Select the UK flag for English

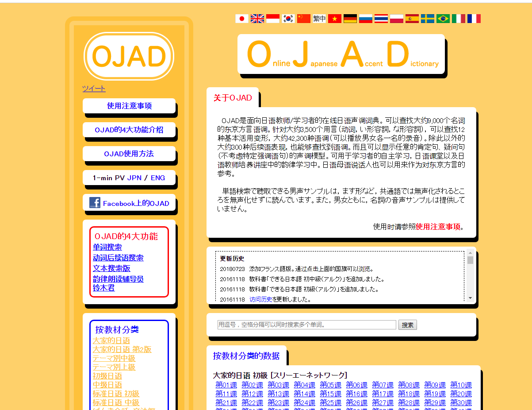point(257,19)
